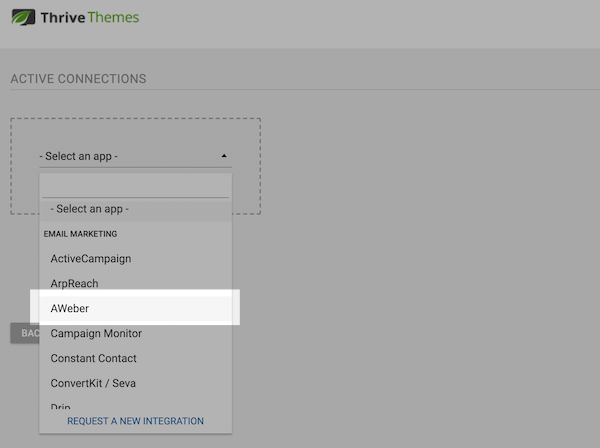Click the Thrive Themes wordmark text
Viewport: 600px width, 448px height.
point(90,18)
